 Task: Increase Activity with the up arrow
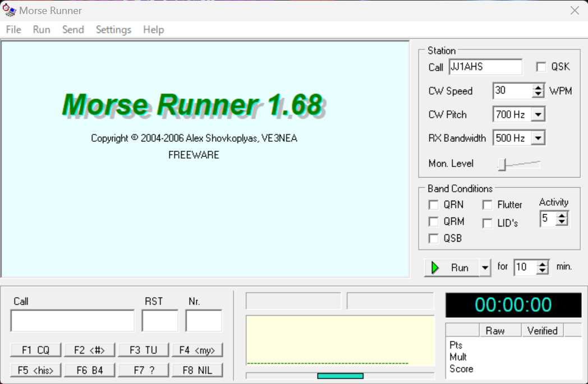click(x=562, y=215)
